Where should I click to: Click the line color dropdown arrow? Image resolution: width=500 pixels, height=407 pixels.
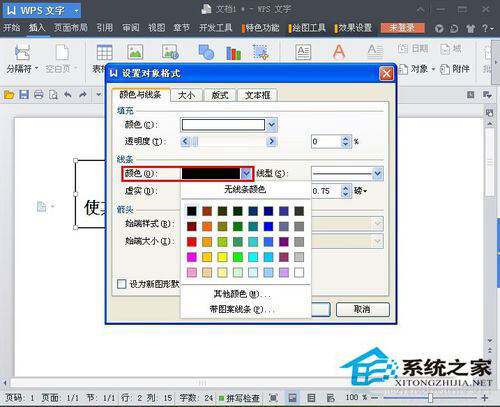point(246,173)
